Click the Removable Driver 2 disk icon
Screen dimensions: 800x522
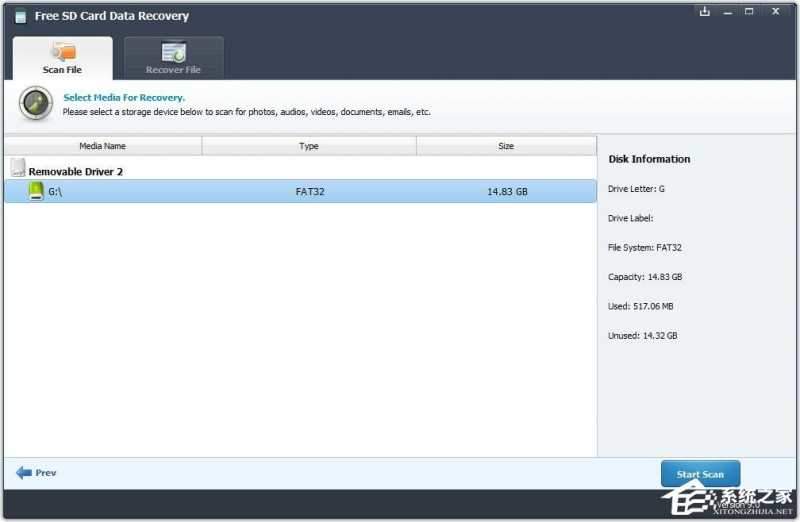coord(18,168)
